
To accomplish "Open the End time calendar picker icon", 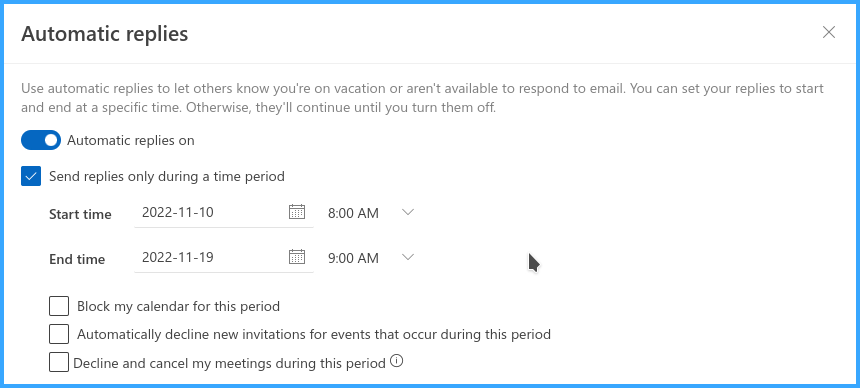I will pos(297,257).
